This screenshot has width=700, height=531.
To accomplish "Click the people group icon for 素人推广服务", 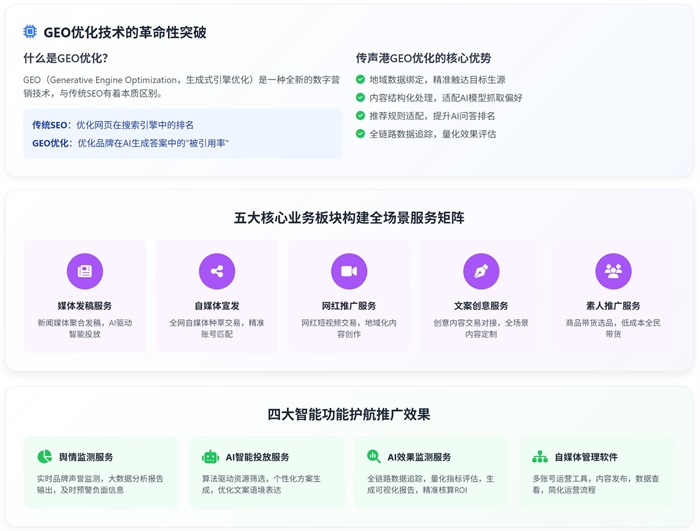I will coord(613,271).
